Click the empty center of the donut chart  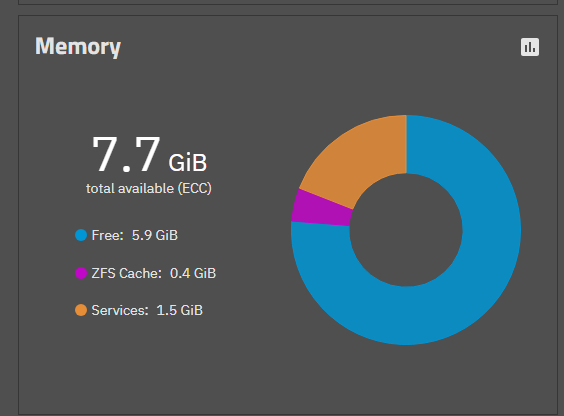pos(406,230)
